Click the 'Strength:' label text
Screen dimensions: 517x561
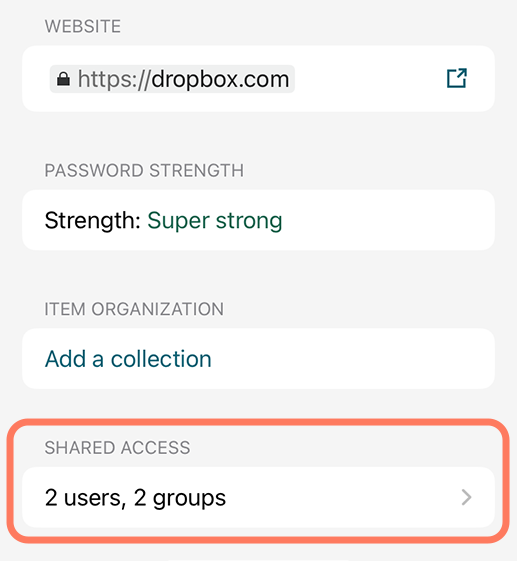tap(93, 220)
